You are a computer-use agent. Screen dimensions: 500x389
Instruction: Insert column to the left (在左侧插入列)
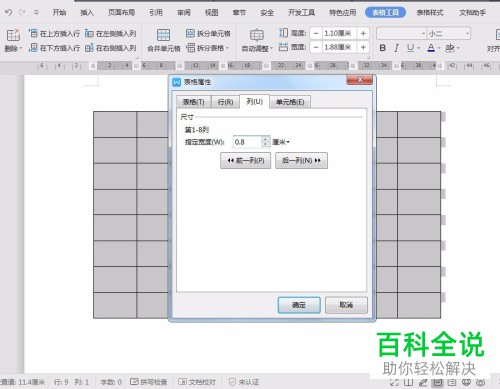110,33
